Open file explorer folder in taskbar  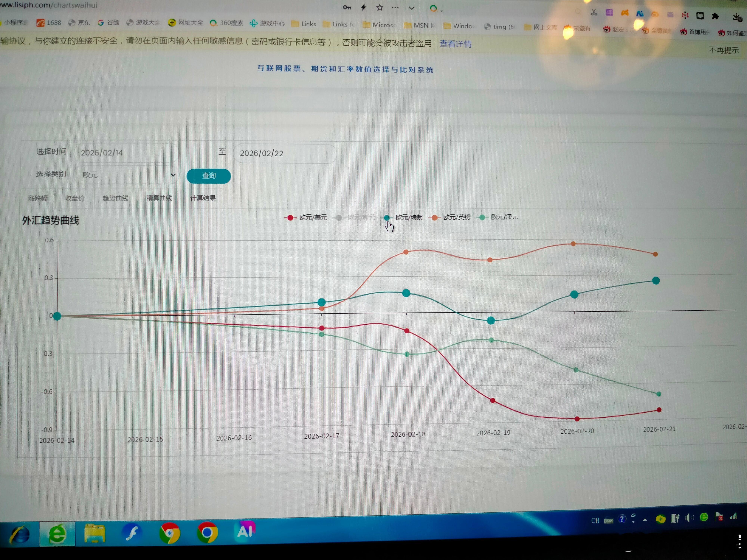click(94, 533)
